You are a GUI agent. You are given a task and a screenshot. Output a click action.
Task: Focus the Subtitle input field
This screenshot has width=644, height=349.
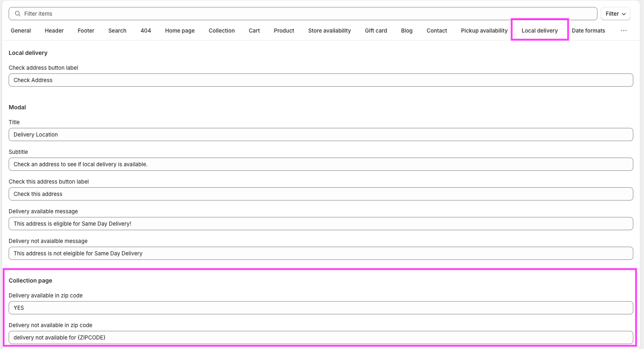(x=321, y=164)
